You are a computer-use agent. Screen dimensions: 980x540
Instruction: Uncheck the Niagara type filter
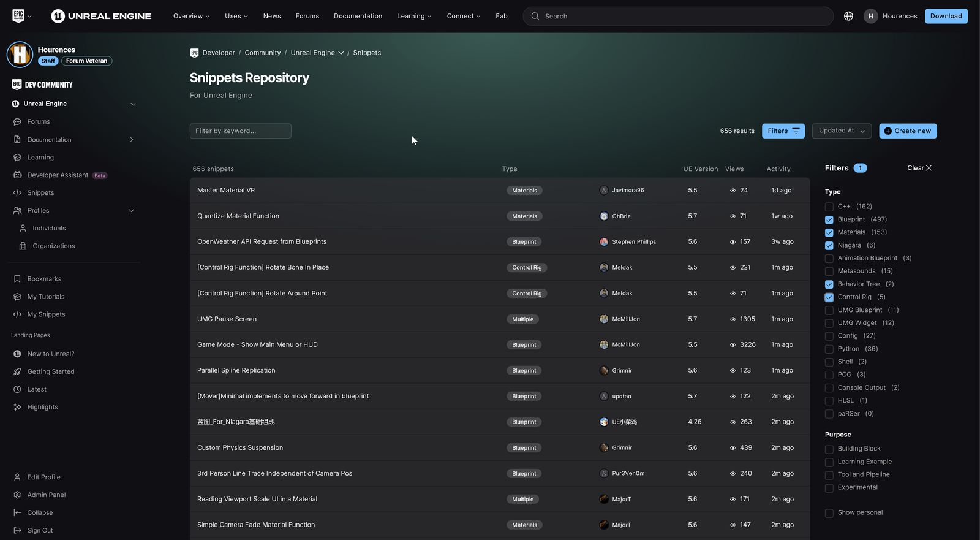[x=829, y=246]
